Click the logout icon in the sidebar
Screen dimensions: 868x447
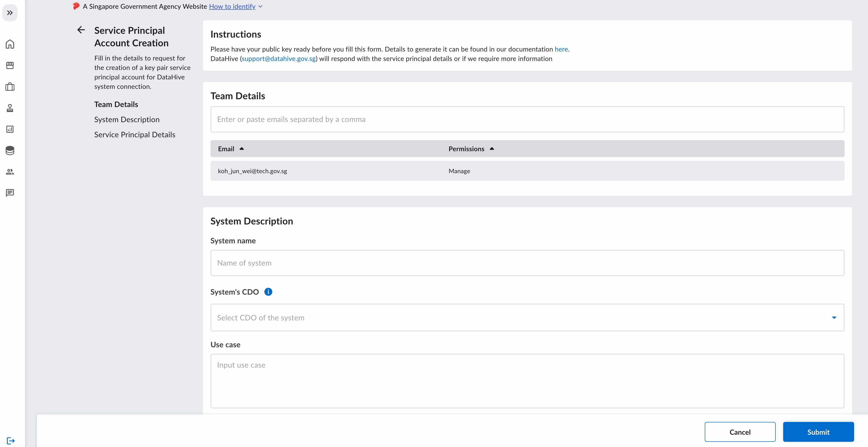coord(10,441)
